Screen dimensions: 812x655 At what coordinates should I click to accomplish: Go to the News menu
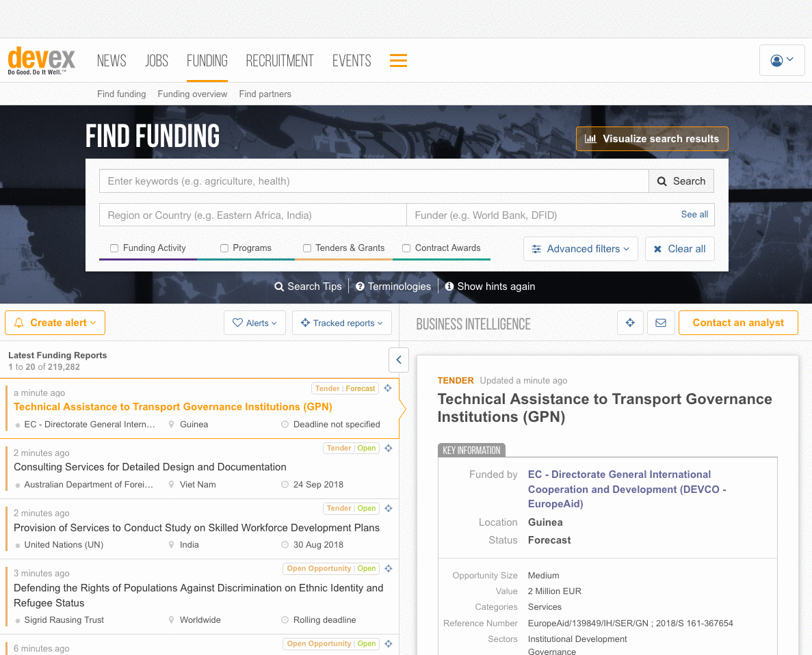click(112, 61)
